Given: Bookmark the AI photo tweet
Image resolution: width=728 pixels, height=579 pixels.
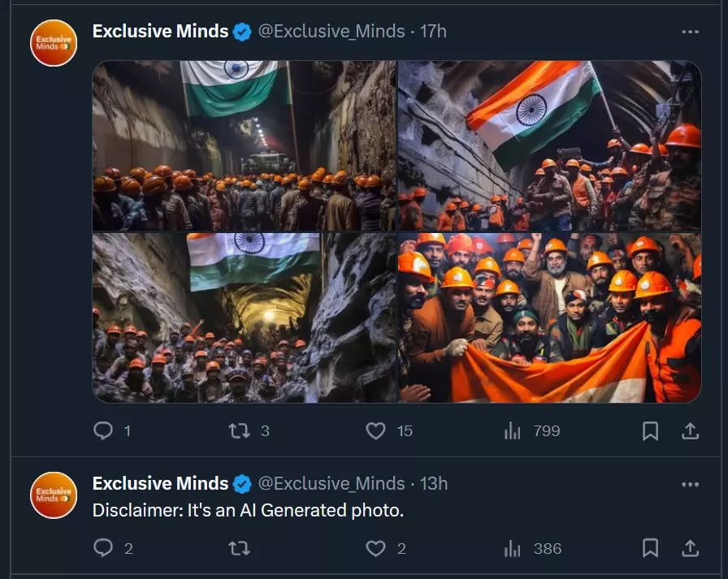Looking at the screenshot, I should tap(650, 430).
